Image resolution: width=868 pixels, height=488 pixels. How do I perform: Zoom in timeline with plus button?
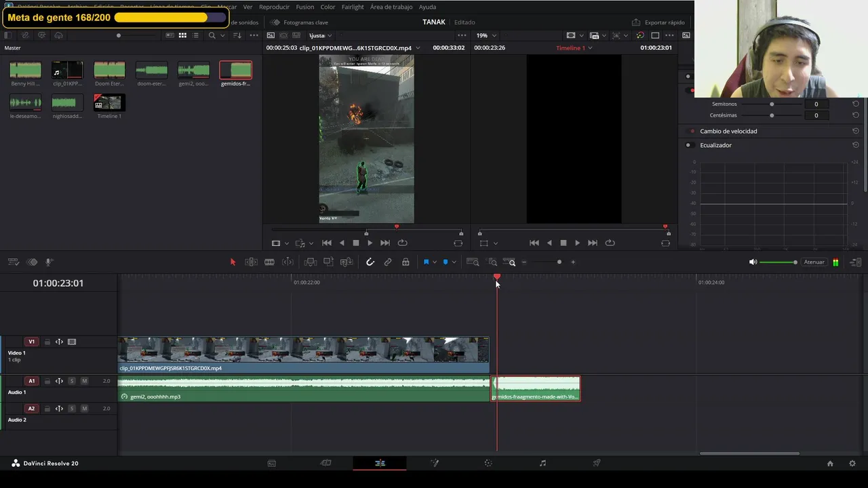(573, 262)
